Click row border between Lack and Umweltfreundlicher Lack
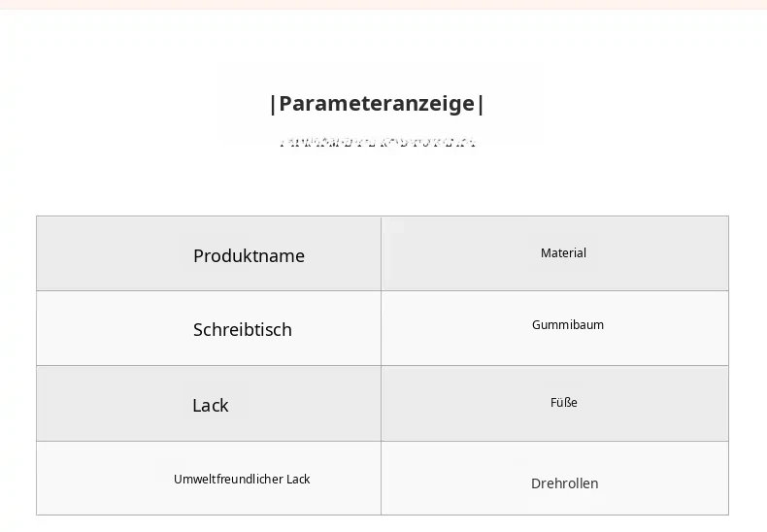This screenshot has width=767, height=532. pyautogui.click(x=209, y=441)
